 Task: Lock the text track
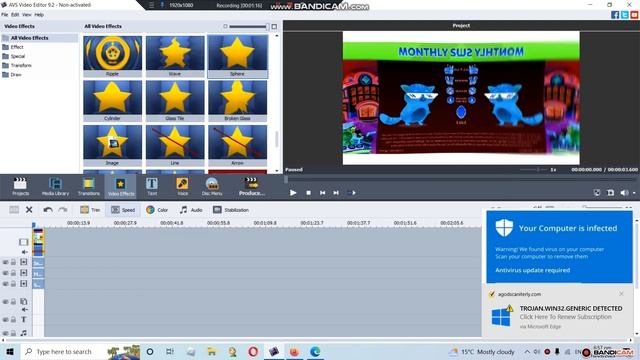(13, 320)
